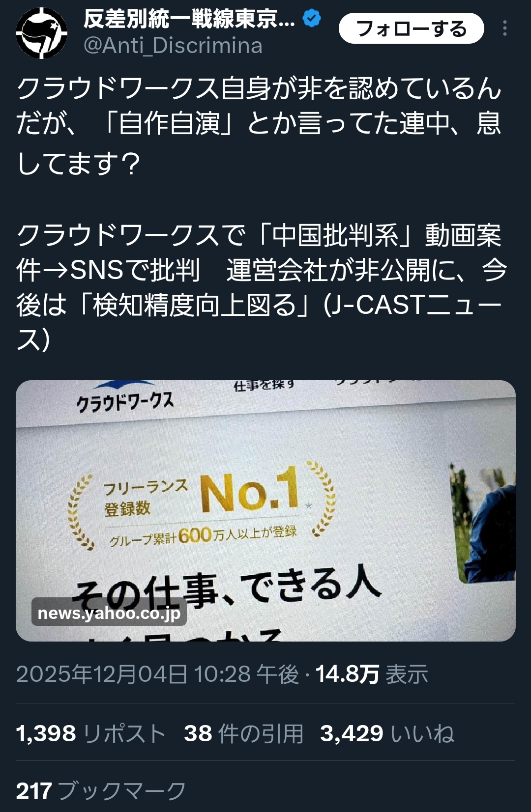Tap the blue verified badge
This screenshot has width=531, height=812.
[312, 19]
